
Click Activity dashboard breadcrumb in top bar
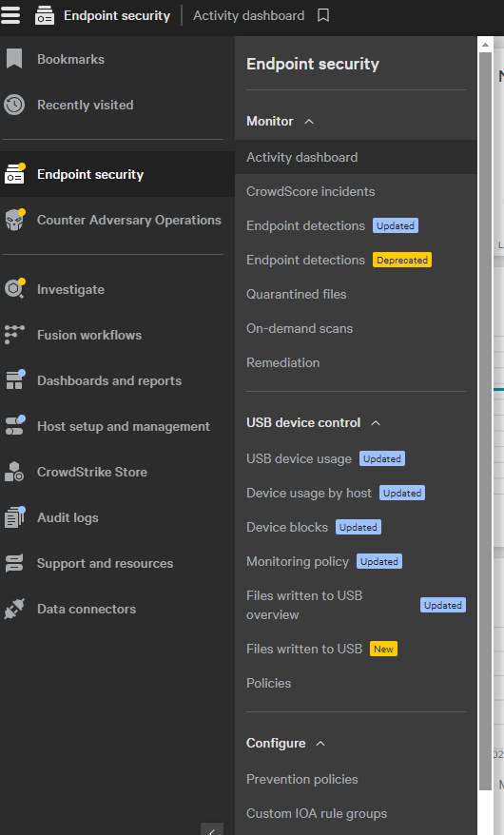pyautogui.click(x=248, y=16)
